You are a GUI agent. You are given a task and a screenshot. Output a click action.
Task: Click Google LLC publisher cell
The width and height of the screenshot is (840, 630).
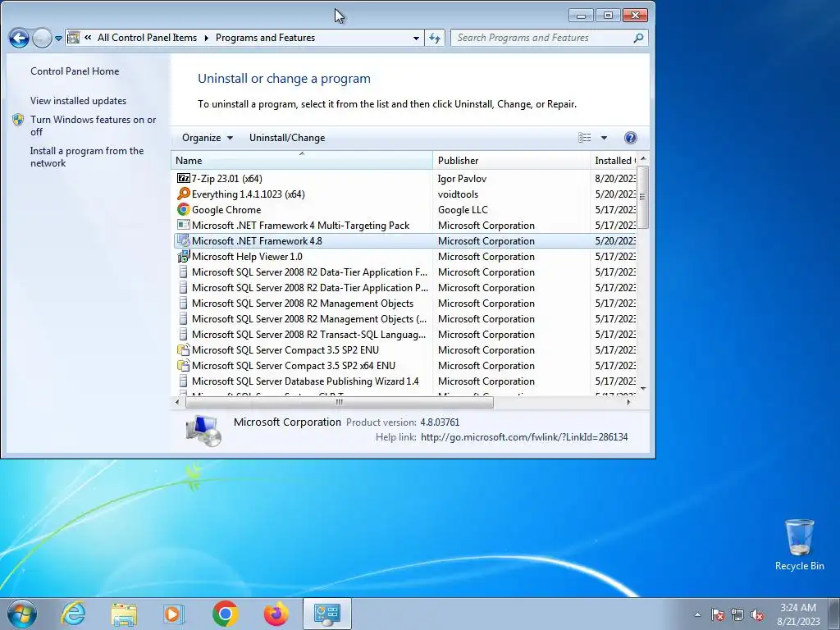pyautogui.click(x=463, y=209)
